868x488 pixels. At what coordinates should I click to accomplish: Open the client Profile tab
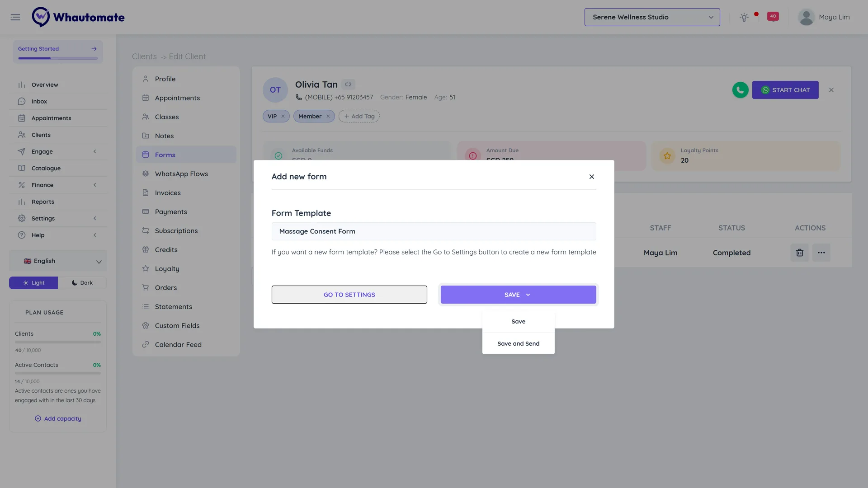[186, 79]
